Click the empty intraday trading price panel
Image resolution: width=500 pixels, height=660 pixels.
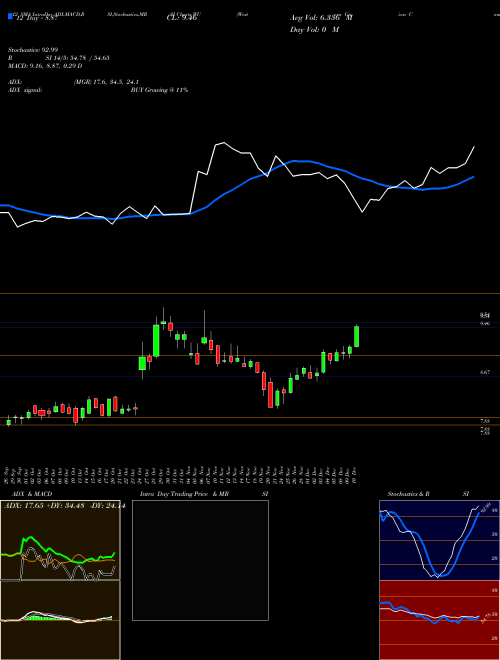tap(200, 560)
